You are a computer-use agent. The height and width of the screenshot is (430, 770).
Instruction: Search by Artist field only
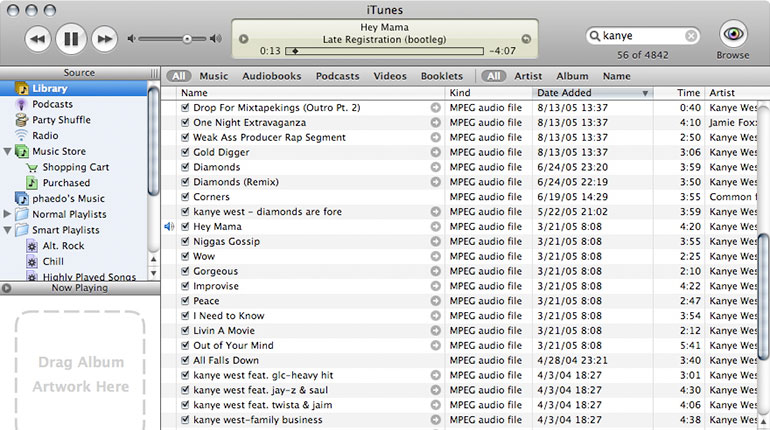pyautogui.click(x=528, y=76)
